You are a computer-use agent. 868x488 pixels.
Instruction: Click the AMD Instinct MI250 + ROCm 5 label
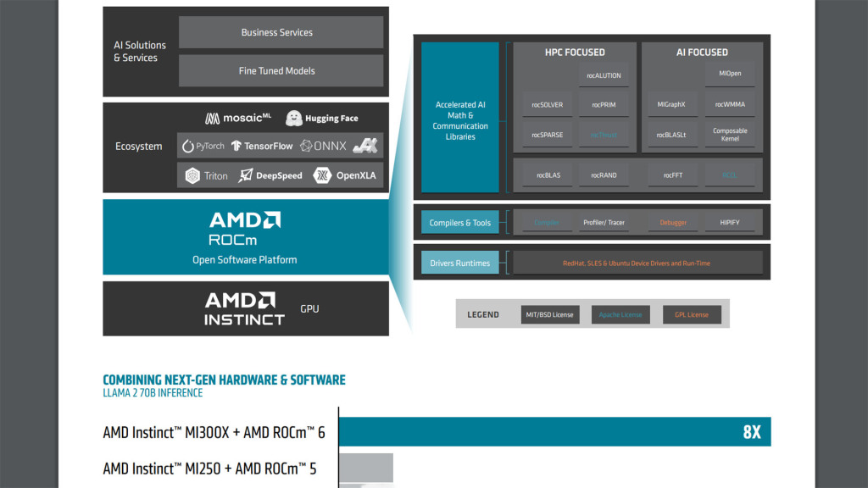click(x=209, y=469)
